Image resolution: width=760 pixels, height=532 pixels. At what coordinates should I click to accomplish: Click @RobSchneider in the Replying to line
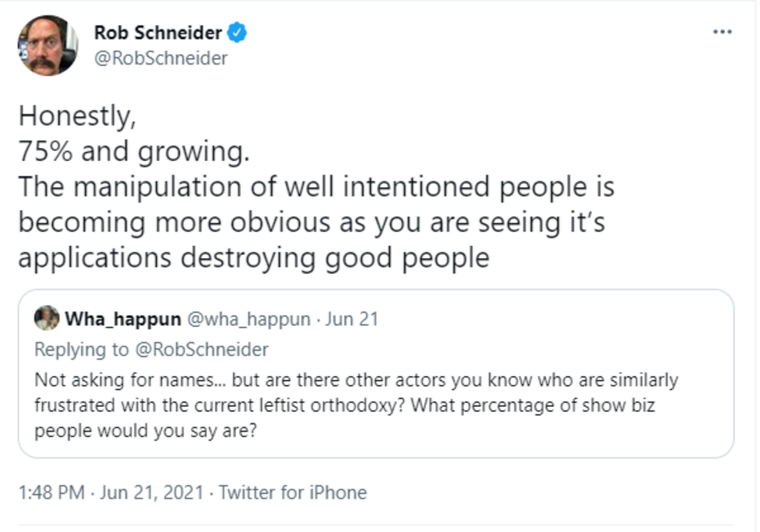tap(201, 350)
